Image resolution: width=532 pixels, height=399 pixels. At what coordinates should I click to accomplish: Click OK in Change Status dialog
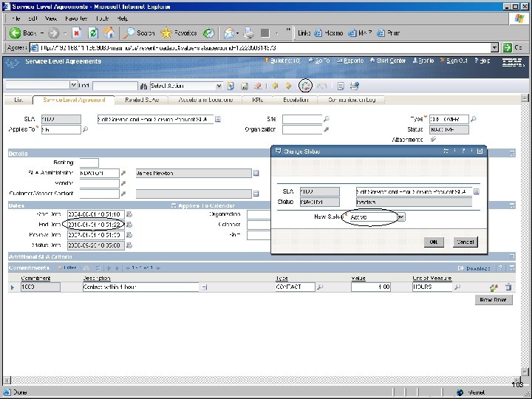[434, 242]
